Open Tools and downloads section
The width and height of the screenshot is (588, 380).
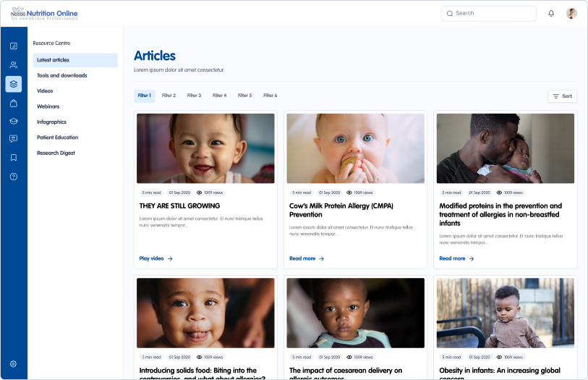click(x=62, y=75)
